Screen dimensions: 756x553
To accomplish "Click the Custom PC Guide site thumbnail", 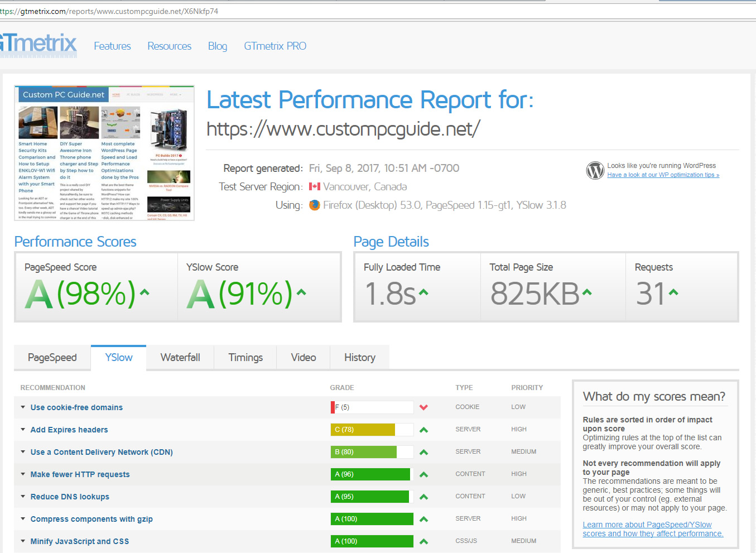I will 104,153.
